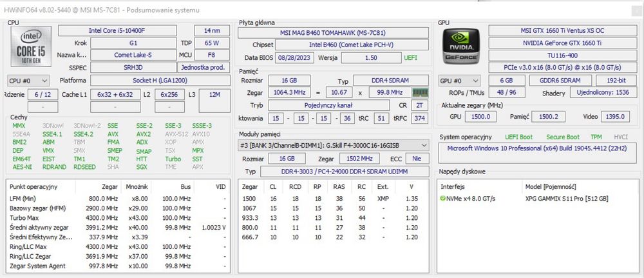The height and width of the screenshot is (278, 644).
Task: Click the HWiNFO64 window title bar
Action: point(322,10)
